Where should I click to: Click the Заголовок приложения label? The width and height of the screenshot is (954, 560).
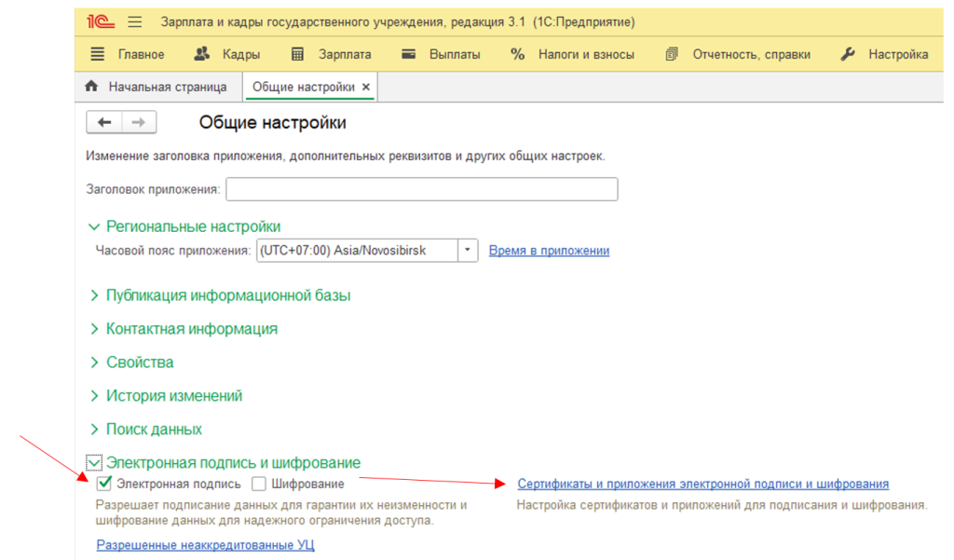pyautogui.click(x=153, y=189)
